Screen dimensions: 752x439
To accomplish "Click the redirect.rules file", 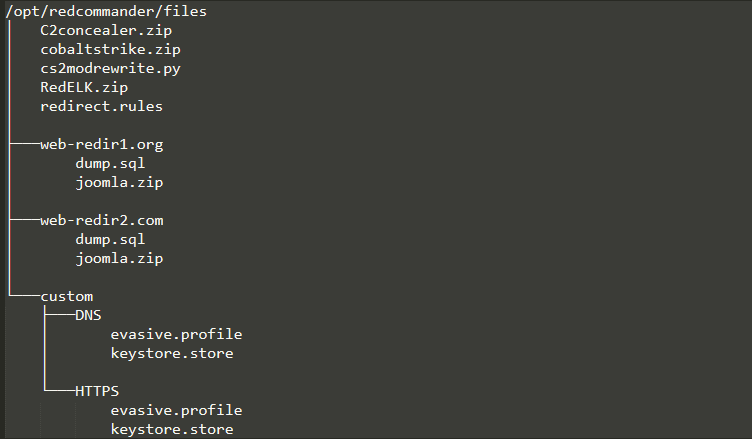I will click(102, 106).
